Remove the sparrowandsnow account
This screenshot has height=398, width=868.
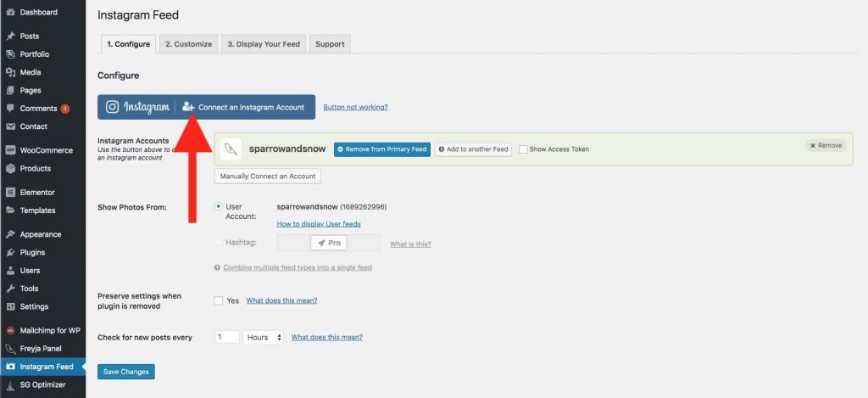coord(826,146)
